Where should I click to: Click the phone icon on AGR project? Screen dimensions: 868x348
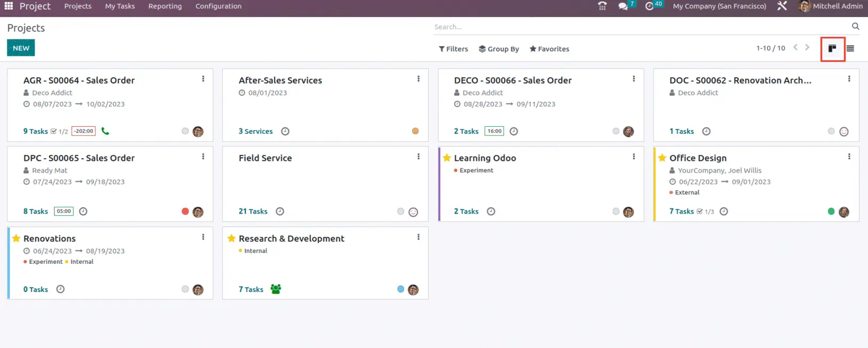[x=106, y=131]
